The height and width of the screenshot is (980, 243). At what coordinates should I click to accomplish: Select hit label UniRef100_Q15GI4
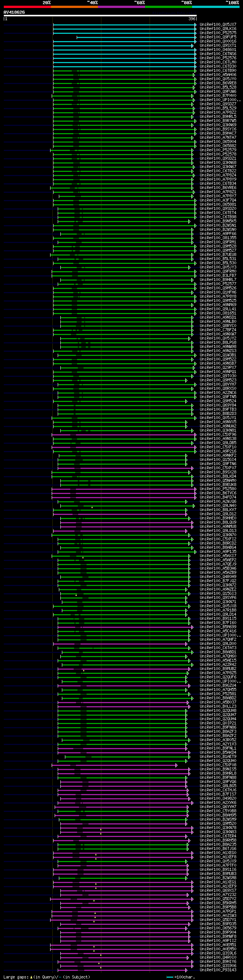pos(218,460)
